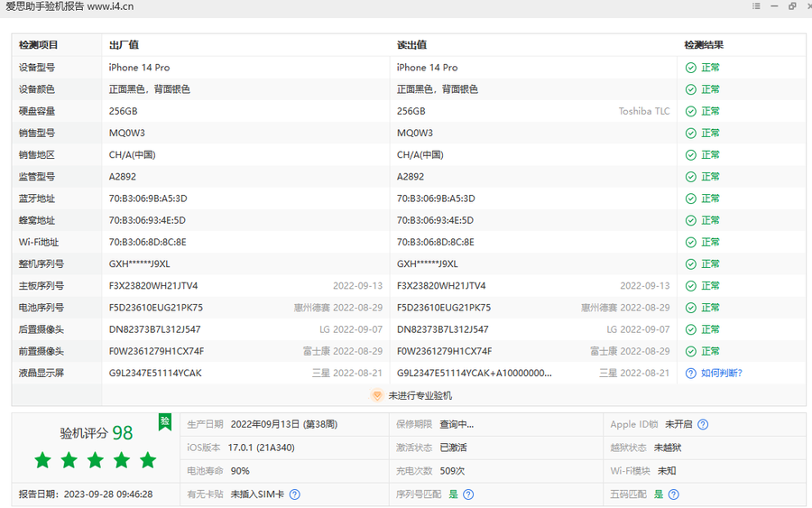The image size is (812, 508).
Task: Select factory Wi-Fi address 70:B3:06:8D:8C:8E
Action: pyautogui.click(x=148, y=242)
